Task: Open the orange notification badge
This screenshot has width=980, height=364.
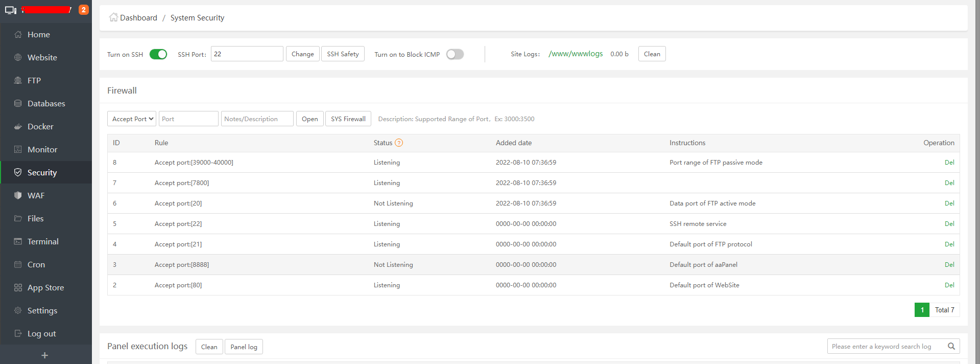Action: 84,10
